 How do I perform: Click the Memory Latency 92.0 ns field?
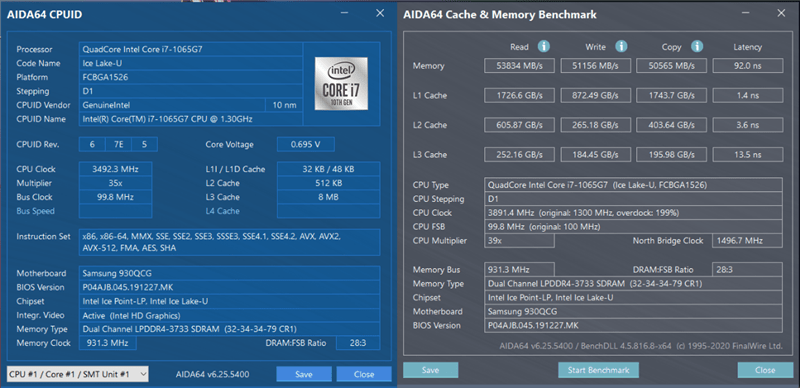point(747,66)
